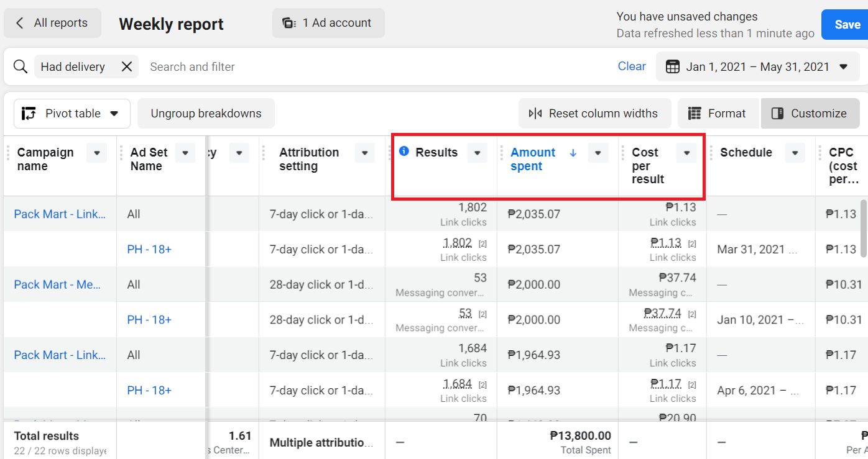This screenshot has height=459, width=868.
Task: Click the Total results label
Action: point(47,436)
